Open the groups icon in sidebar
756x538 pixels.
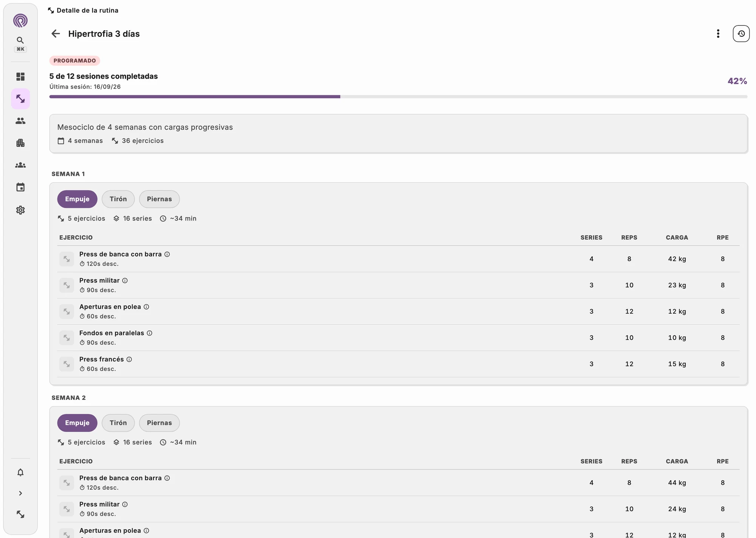(20, 165)
